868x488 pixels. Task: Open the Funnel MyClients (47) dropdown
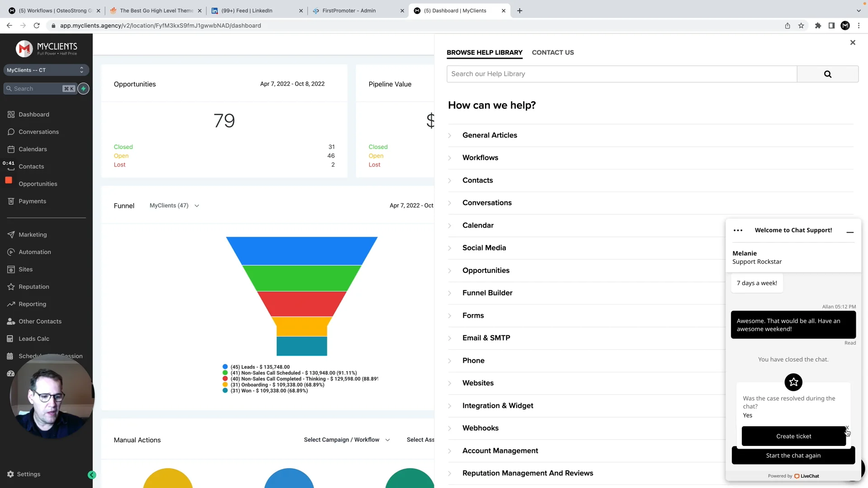click(174, 206)
